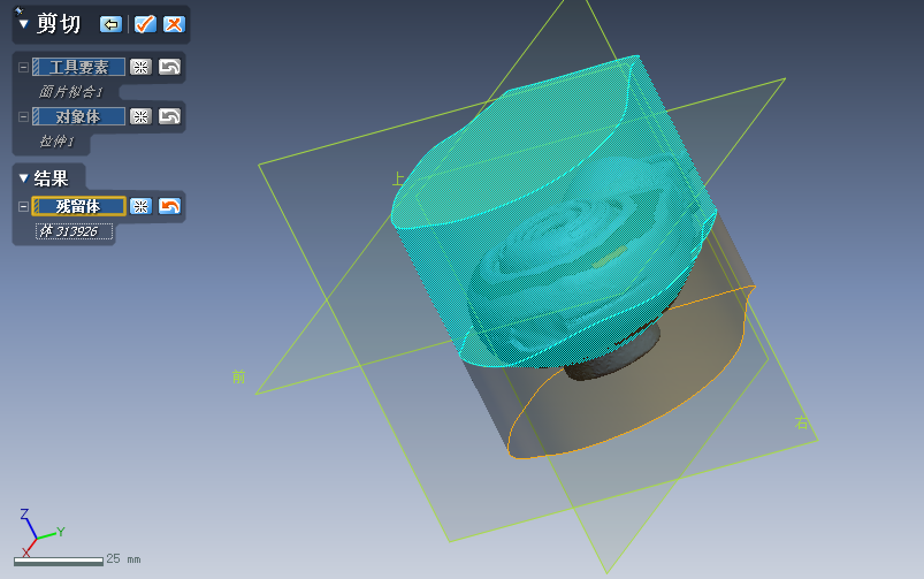Screen dimensions: 924x579
Task: Select 面片拟合1 entry under 工具要素
Action: tap(71, 92)
